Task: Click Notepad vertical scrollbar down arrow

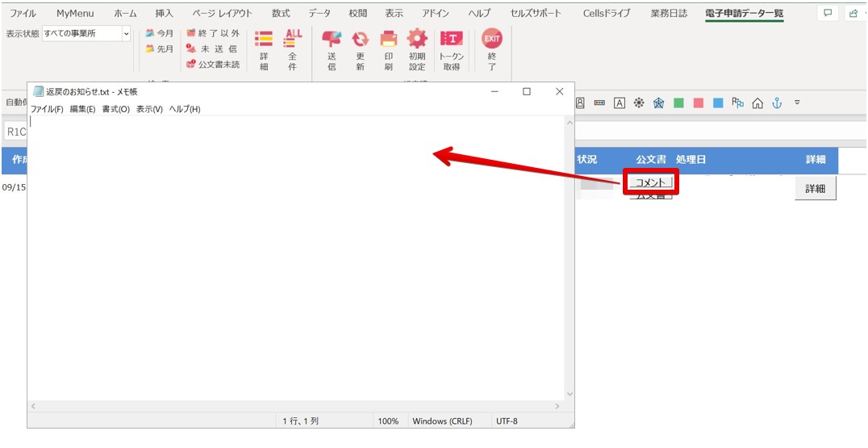Action: pos(570,394)
